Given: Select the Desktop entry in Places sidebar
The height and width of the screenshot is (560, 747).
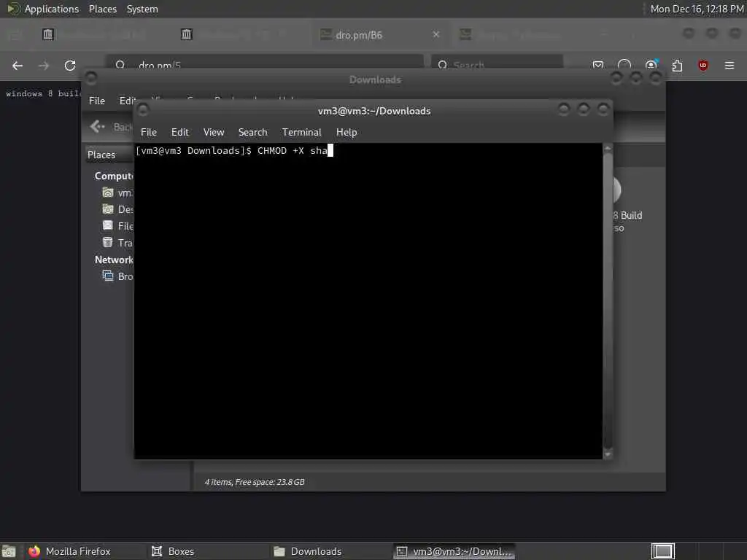Looking at the screenshot, I should click(117, 209).
